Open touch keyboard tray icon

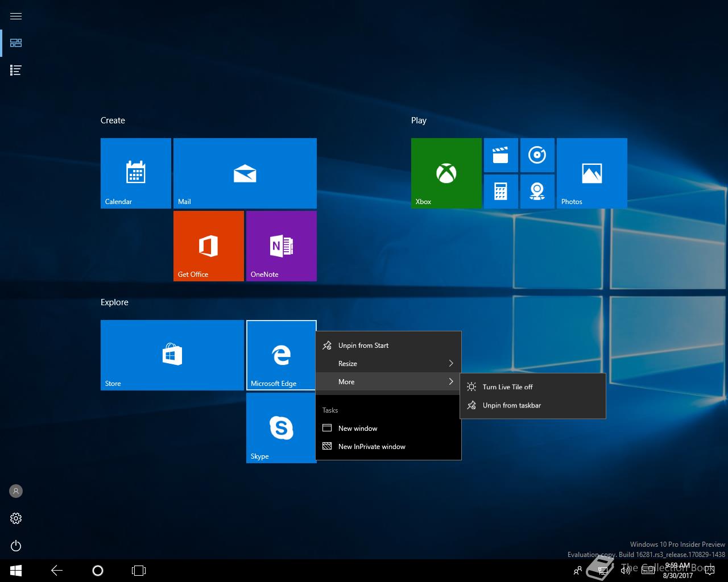[648, 570]
